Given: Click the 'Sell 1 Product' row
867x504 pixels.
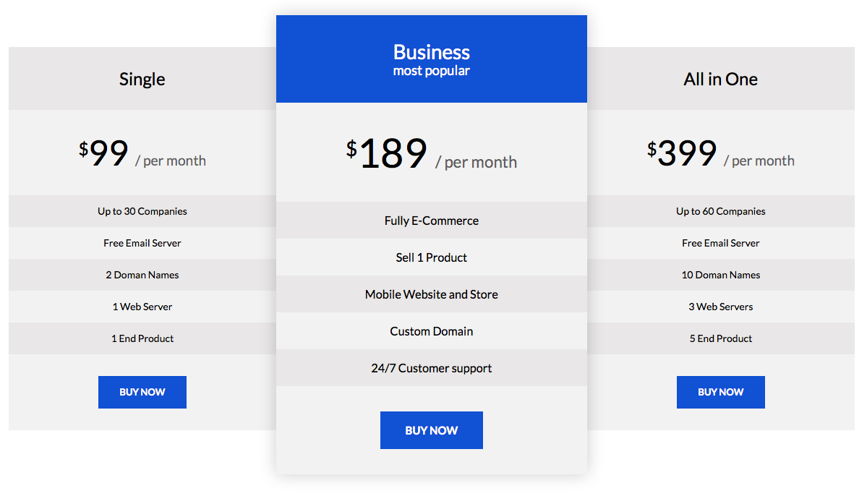Looking at the screenshot, I should [x=431, y=257].
